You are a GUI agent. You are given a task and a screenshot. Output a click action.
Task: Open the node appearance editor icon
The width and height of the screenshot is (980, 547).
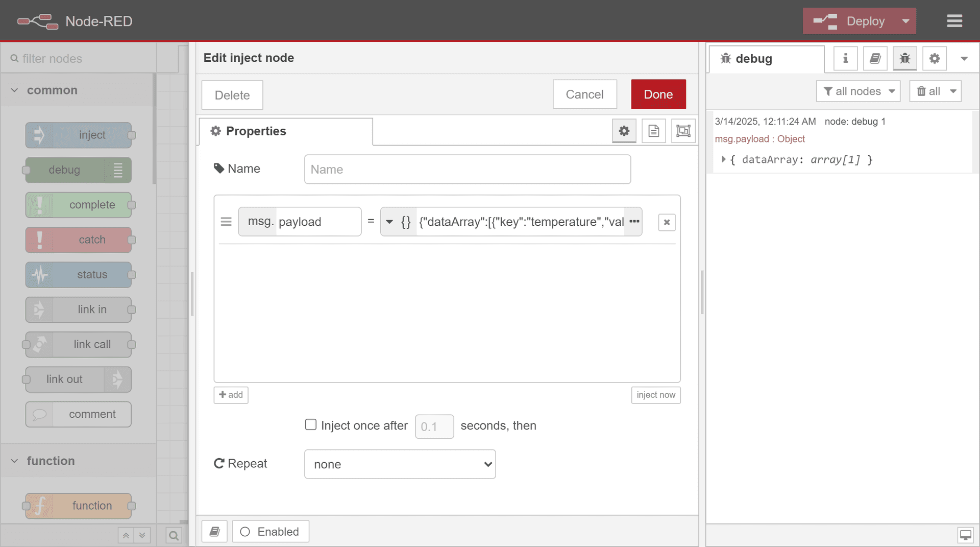click(x=683, y=131)
